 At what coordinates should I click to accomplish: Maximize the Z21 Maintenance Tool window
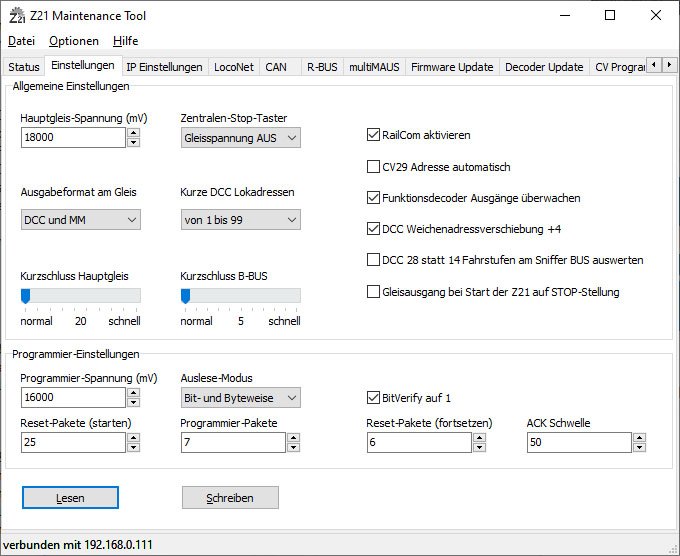(610, 16)
